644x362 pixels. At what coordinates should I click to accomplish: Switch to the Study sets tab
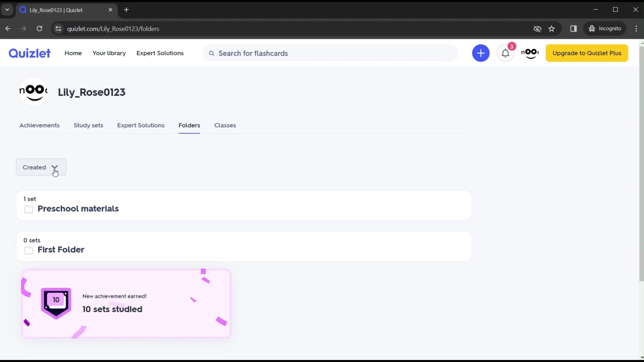tap(89, 125)
